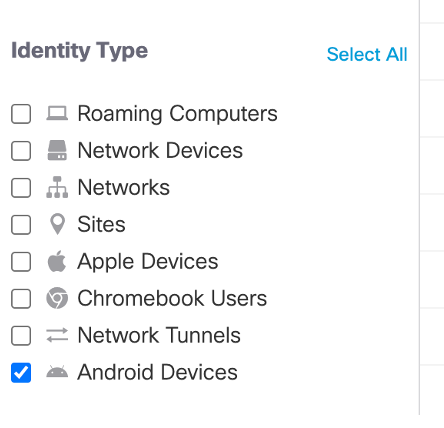This screenshot has height=428, width=444.
Task: Check the Apple Devices checkbox
Action: [21, 261]
